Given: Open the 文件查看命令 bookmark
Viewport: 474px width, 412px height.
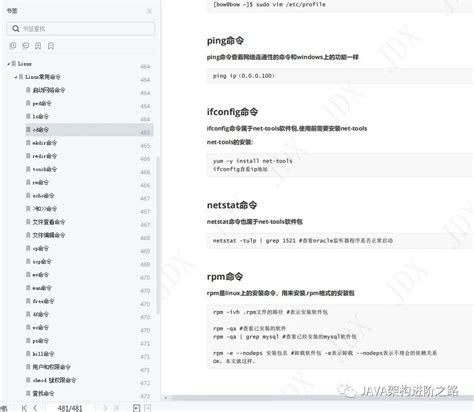Looking at the screenshot, I should pyautogui.click(x=49, y=222).
